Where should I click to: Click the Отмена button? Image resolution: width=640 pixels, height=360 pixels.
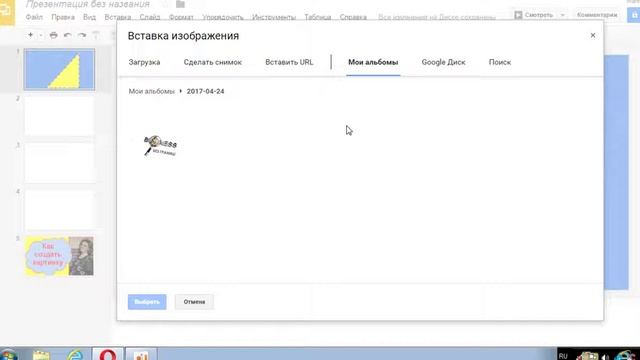tap(194, 302)
